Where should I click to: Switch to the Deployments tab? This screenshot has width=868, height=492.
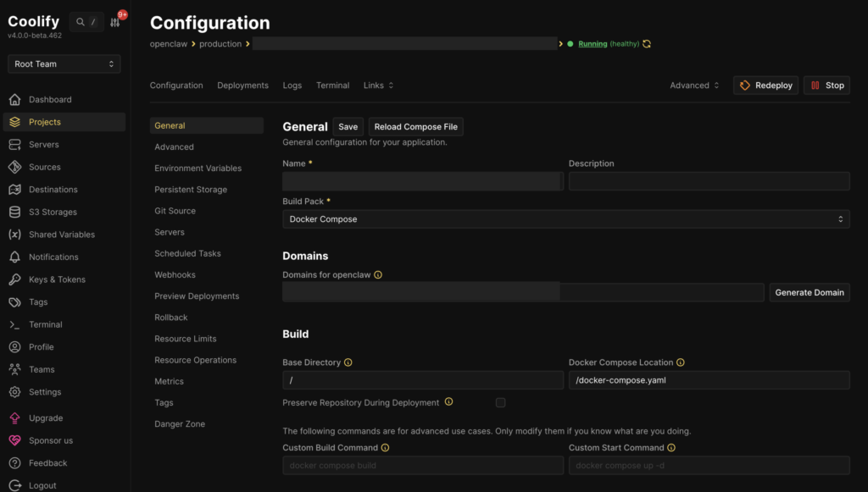point(242,85)
